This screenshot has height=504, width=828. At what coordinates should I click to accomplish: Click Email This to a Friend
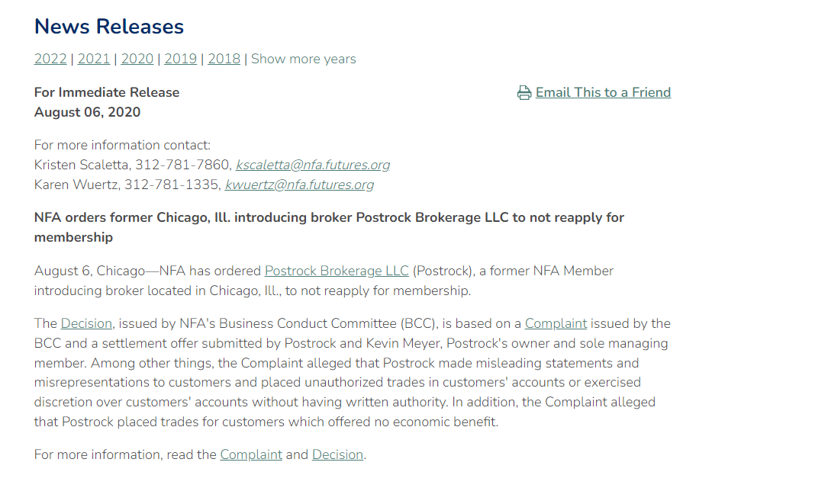click(x=603, y=92)
